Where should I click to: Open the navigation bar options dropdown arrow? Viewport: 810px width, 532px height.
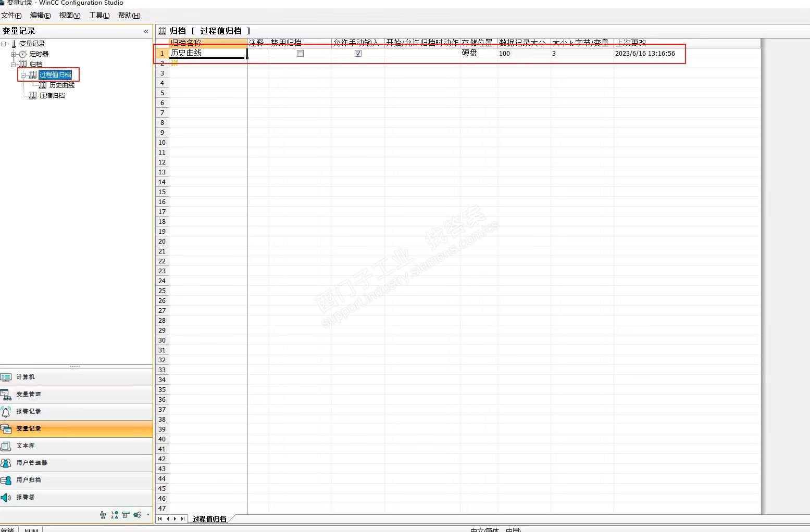(x=148, y=515)
